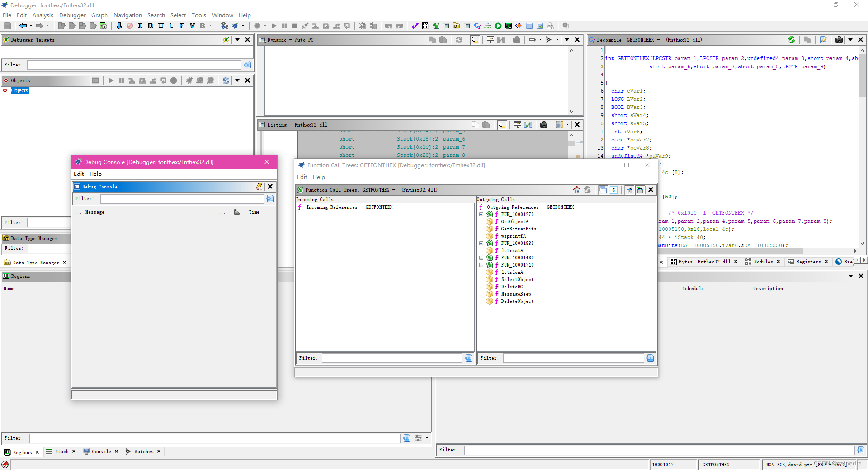Click the purple checkmark toolbar icon
The width and height of the screenshot is (868, 470).
click(x=415, y=26)
